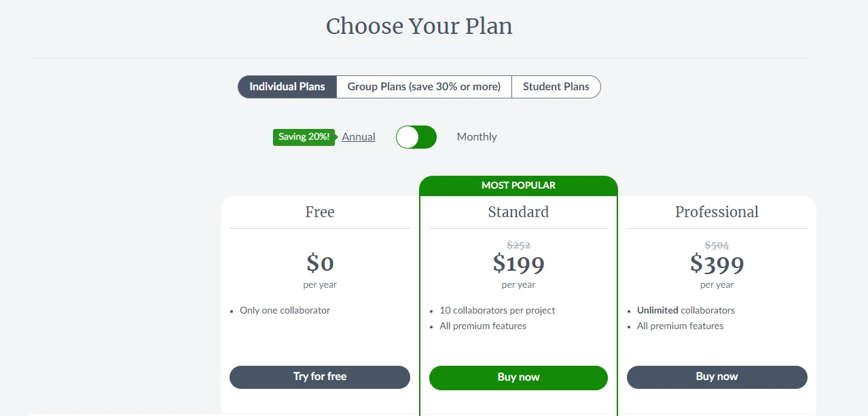Click the Most Popular banner
The width and height of the screenshot is (868, 416).
[x=518, y=185]
